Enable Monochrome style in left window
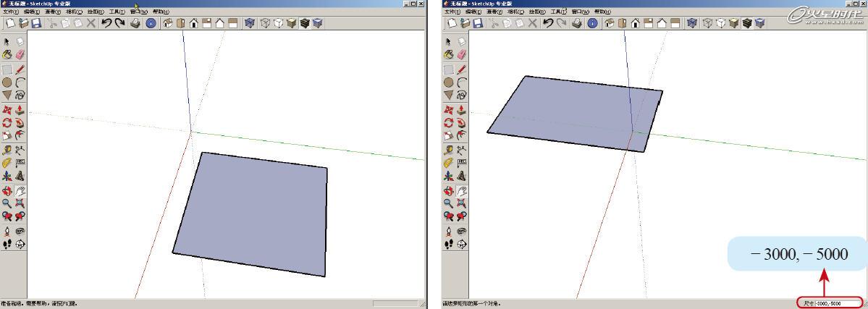Screen dimensions: 868x309 point(317,23)
